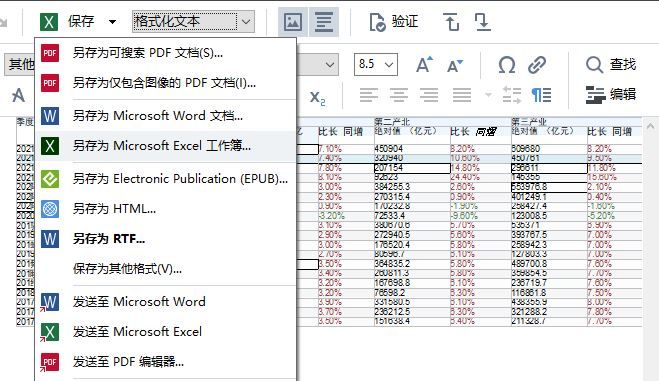
Task: Toggle the image view mode icon
Action: pos(293,21)
